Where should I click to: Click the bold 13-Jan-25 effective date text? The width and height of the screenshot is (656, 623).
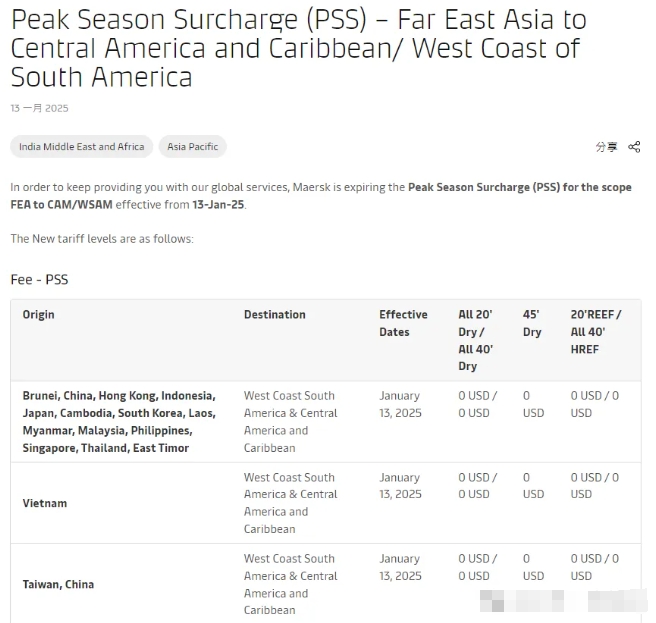[218, 205]
